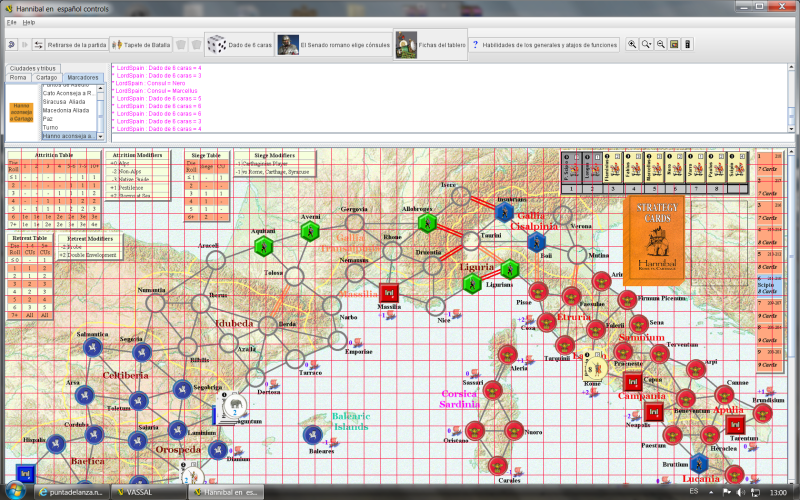Click the blue turn 6 Scipio marker
Viewport: 800px width, 500px height.
(769, 286)
